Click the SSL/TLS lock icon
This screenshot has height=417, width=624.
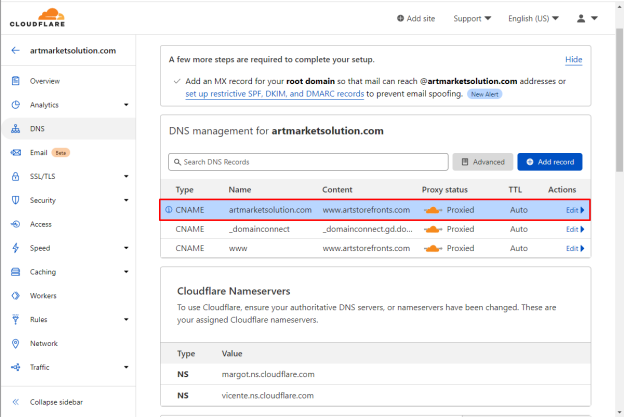(16, 176)
